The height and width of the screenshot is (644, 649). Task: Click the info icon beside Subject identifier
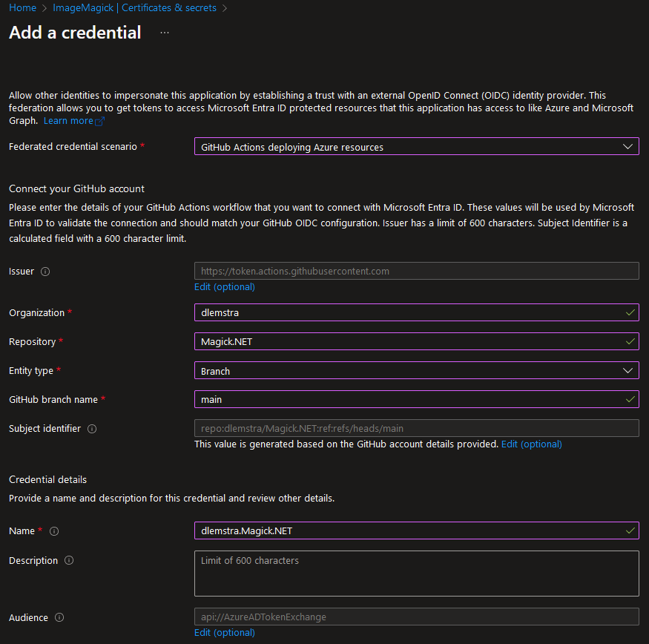(x=91, y=428)
